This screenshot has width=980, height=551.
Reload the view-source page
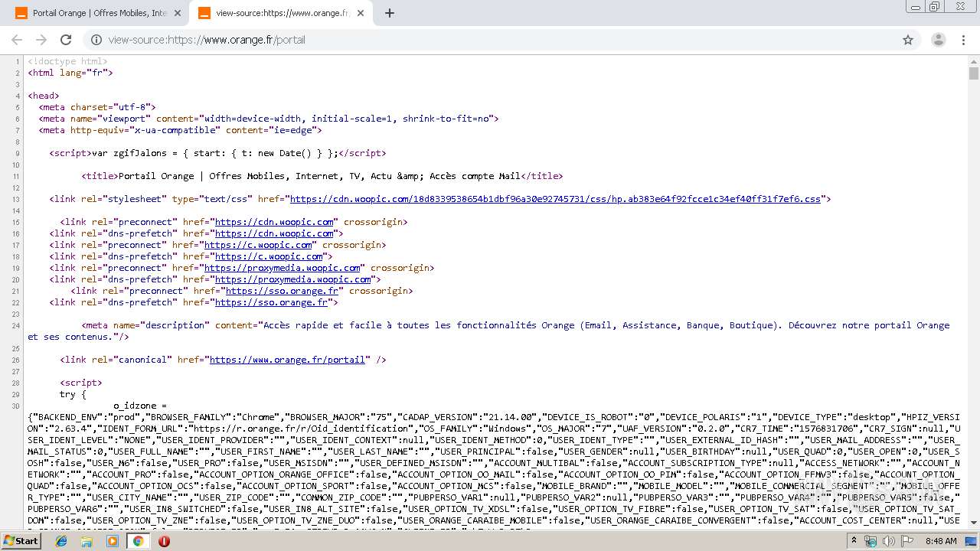[66, 40]
